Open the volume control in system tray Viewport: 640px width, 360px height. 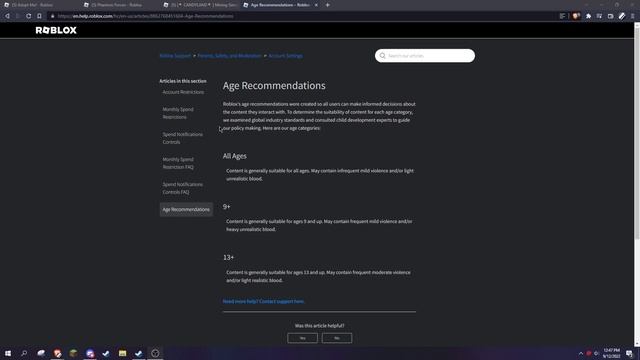[596, 353]
